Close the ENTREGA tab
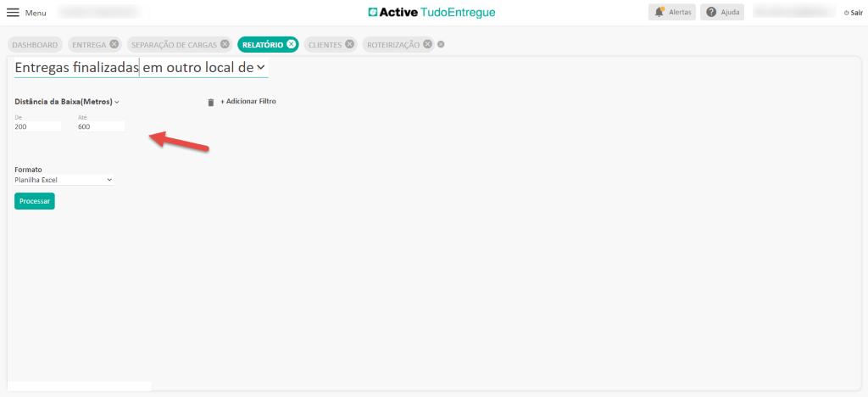This screenshot has height=397, width=868. pyautogui.click(x=114, y=44)
